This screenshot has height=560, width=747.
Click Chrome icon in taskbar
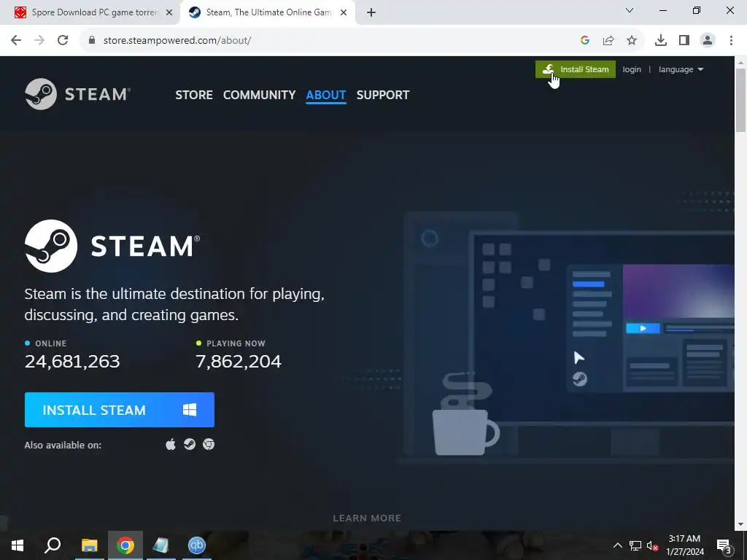pyautogui.click(x=125, y=545)
